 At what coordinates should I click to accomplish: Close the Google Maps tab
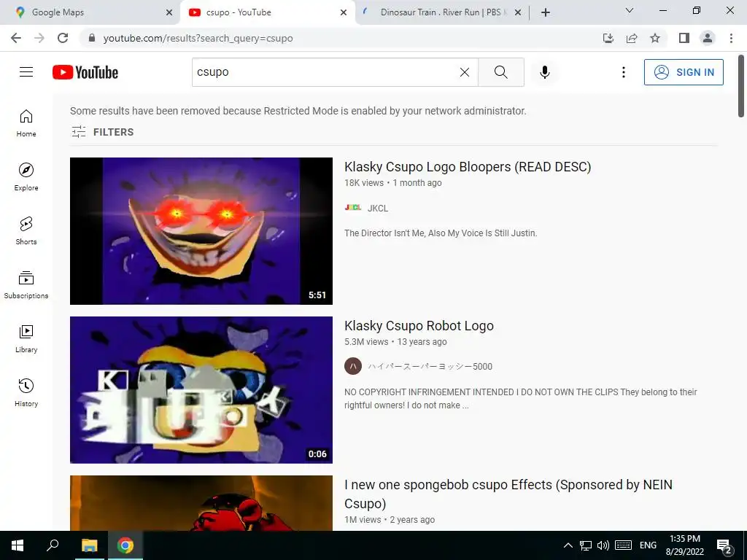pyautogui.click(x=169, y=12)
